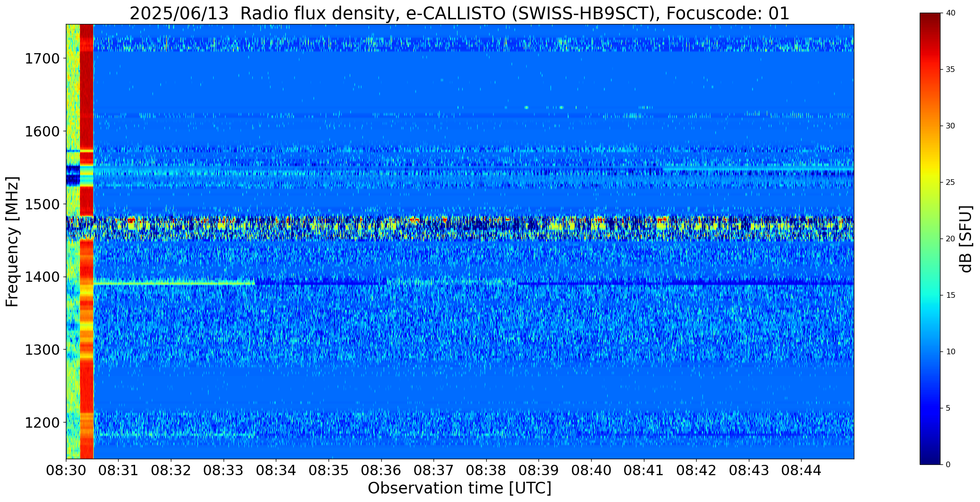This screenshot has width=980, height=502.
Task: Click the yellow horizontal line near 1390 MHz
Action: pyautogui.click(x=174, y=283)
